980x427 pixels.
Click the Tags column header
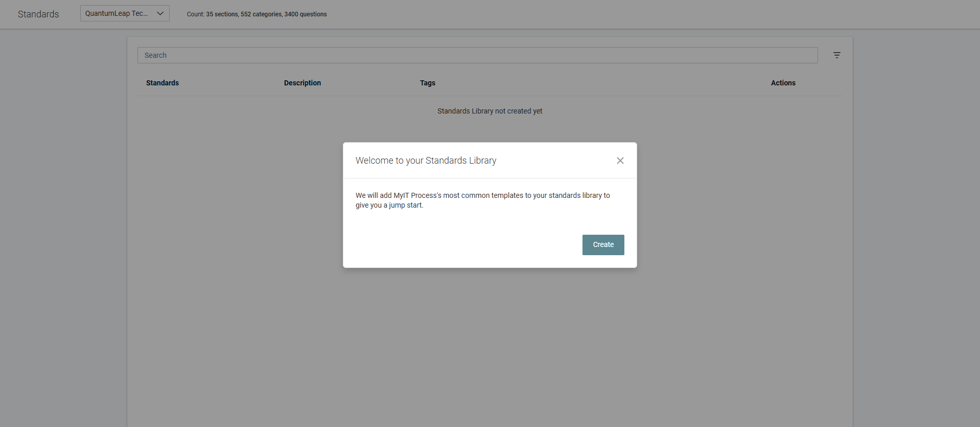pos(427,83)
